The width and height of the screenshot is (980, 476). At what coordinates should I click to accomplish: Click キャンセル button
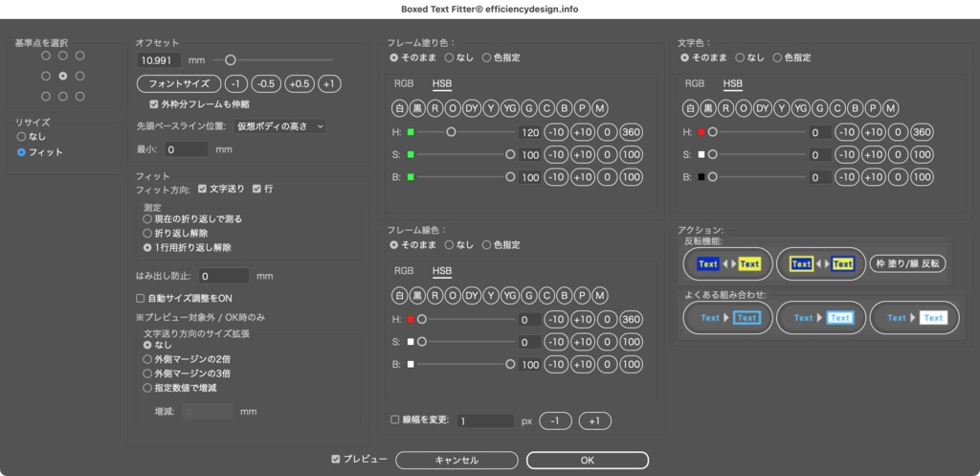pyautogui.click(x=457, y=461)
